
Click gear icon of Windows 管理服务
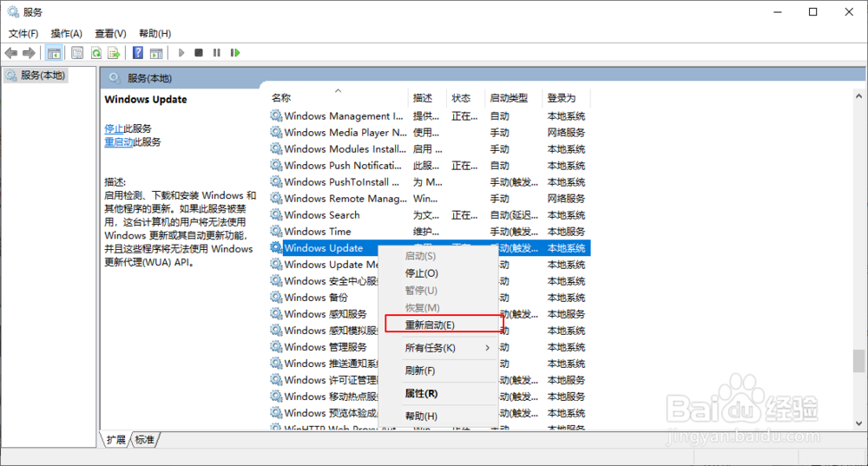[x=276, y=347]
